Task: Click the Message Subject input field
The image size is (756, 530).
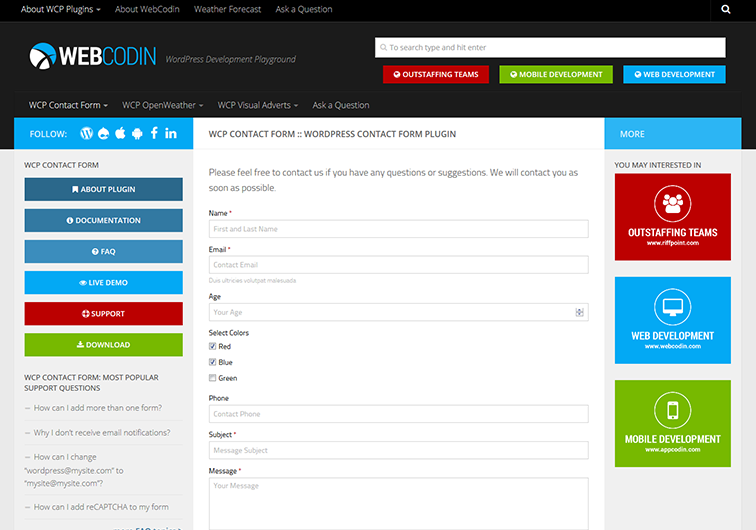Action: point(398,450)
